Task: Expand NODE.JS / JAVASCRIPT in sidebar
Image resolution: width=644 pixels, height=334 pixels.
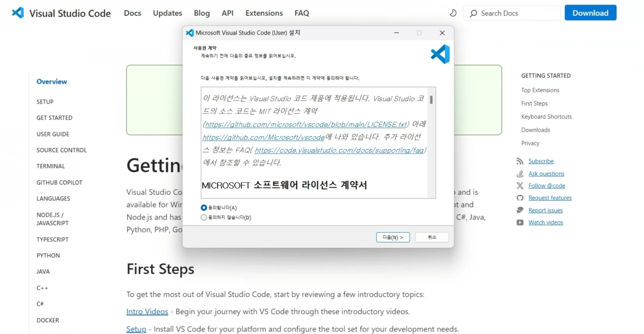Action: point(53,219)
